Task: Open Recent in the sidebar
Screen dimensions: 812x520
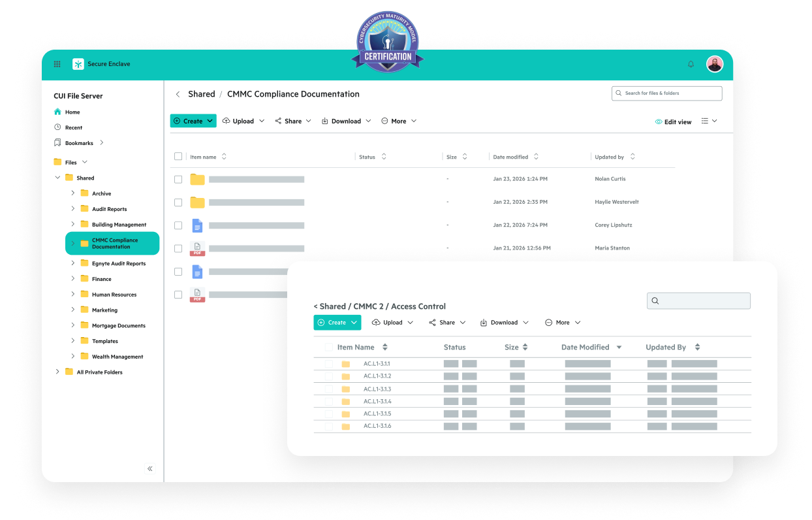Action: tap(68, 127)
